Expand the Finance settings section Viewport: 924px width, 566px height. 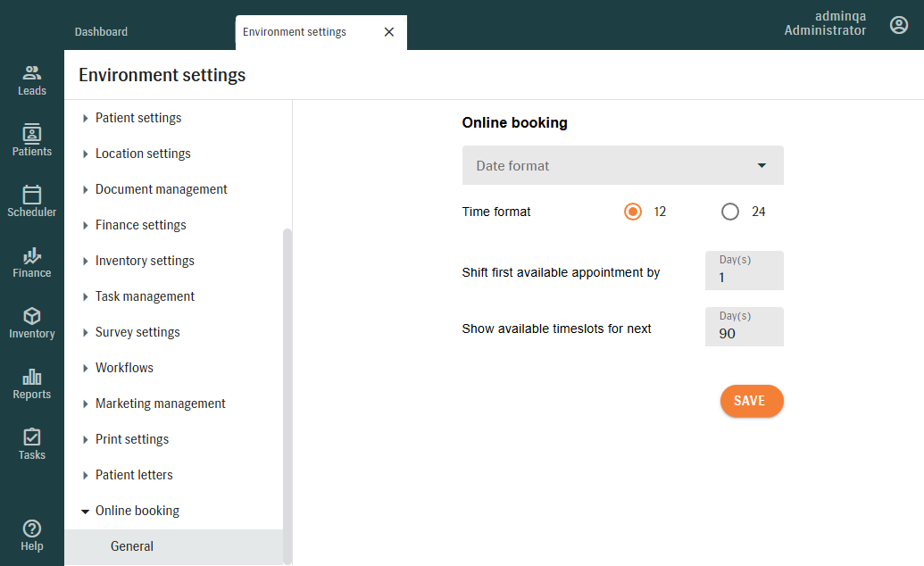pos(86,225)
